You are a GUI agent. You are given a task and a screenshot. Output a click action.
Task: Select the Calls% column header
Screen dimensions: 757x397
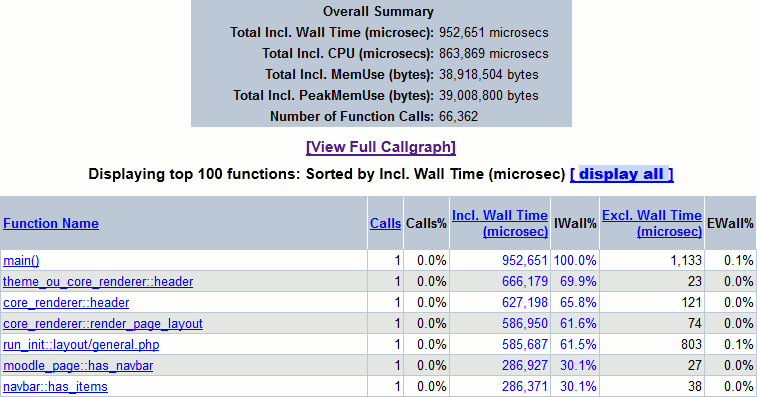(x=426, y=224)
